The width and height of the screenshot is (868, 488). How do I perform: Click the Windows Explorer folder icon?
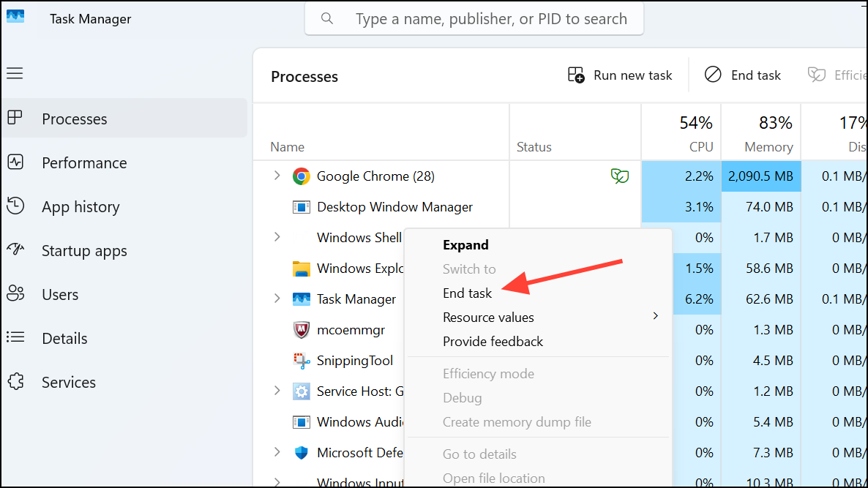tap(301, 268)
